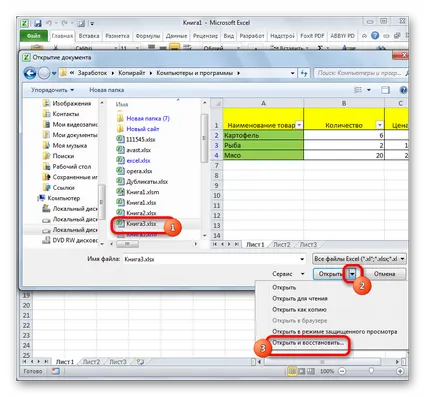The image size is (434, 397).
Task: Toggle the preview pane icon
Action: 385,90
